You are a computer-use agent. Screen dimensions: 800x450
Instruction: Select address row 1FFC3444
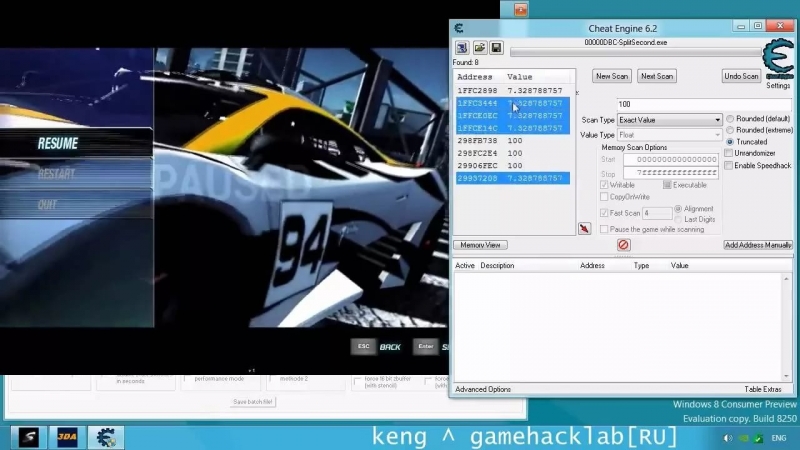click(x=513, y=103)
